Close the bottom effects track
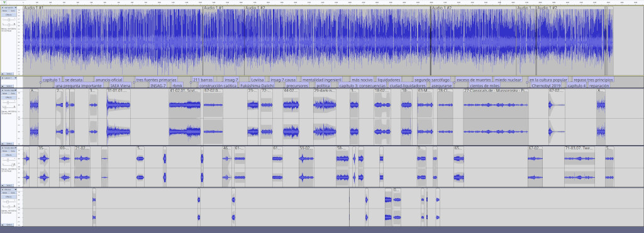The width and height of the screenshot is (644, 233). pos(3,189)
